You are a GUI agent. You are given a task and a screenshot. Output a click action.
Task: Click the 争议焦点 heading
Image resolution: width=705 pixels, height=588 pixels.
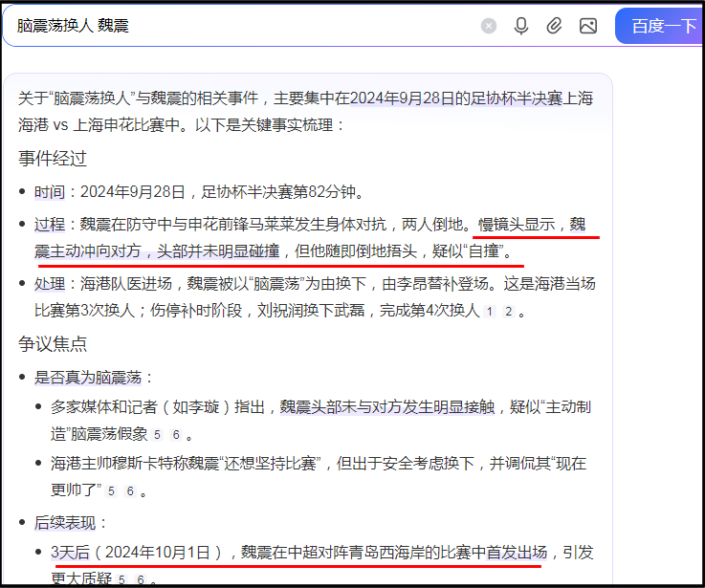53,344
